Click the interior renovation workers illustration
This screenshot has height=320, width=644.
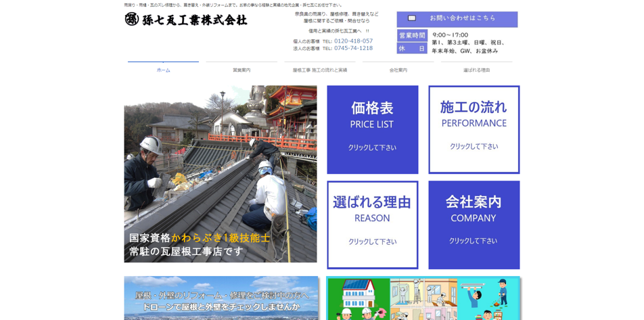[x=423, y=299]
